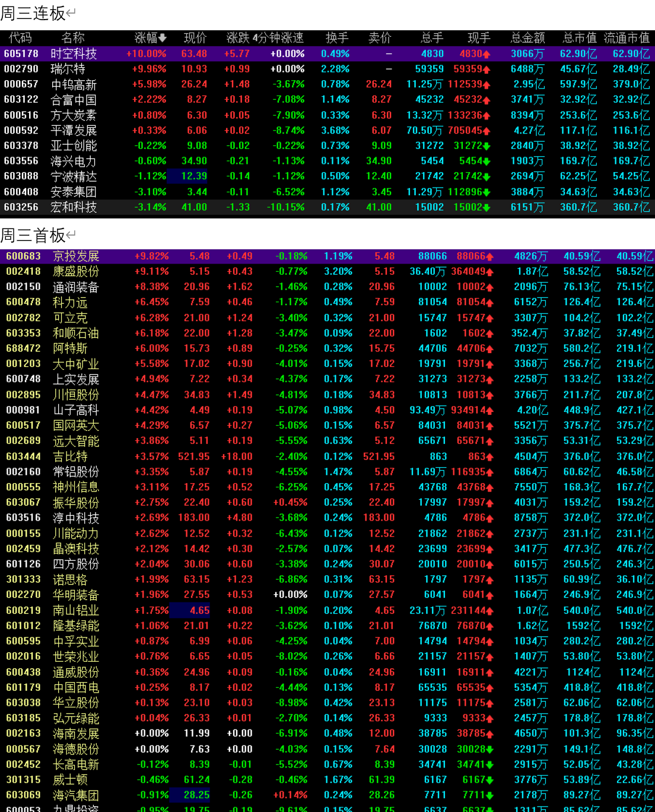Click the sort arrow beside 涨幅 header

coord(163,39)
